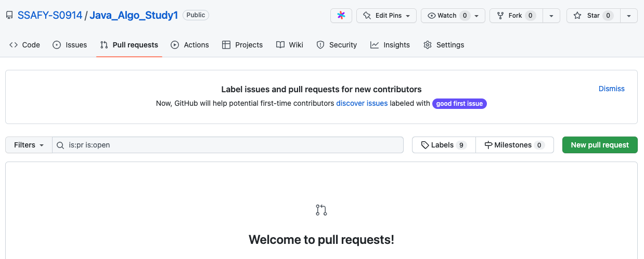This screenshot has height=259, width=644.
Task: Expand the Star lists caret
Action: pos(629,16)
